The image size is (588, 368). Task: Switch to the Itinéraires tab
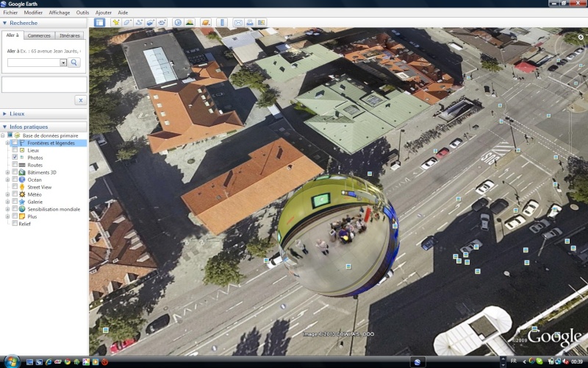tap(70, 35)
